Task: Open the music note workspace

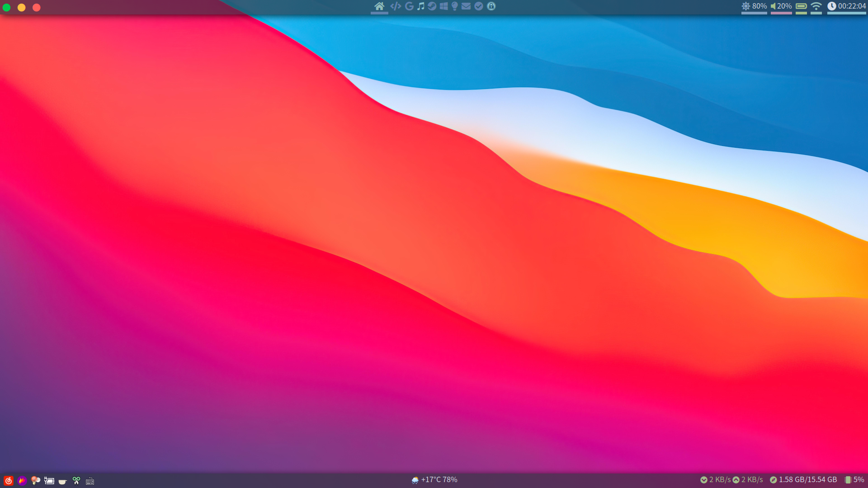Action: pyautogui.click(x=421, y=6)
